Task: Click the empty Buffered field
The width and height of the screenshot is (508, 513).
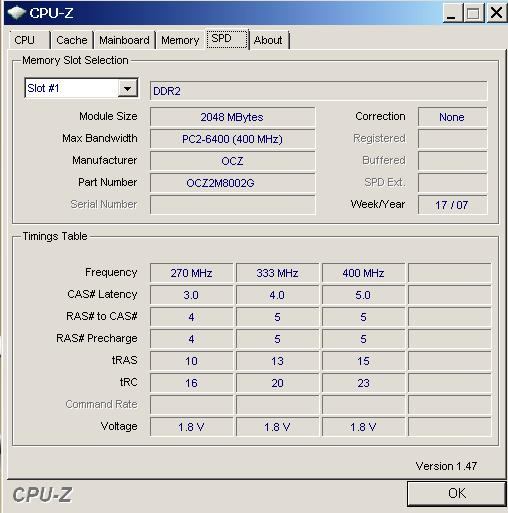Action: (x=452, y=161)
